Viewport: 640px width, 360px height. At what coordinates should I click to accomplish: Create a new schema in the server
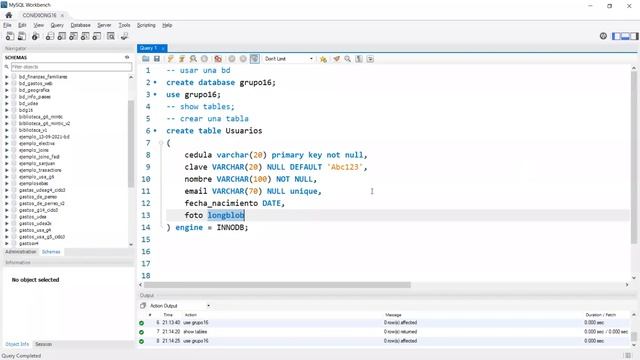50,36
